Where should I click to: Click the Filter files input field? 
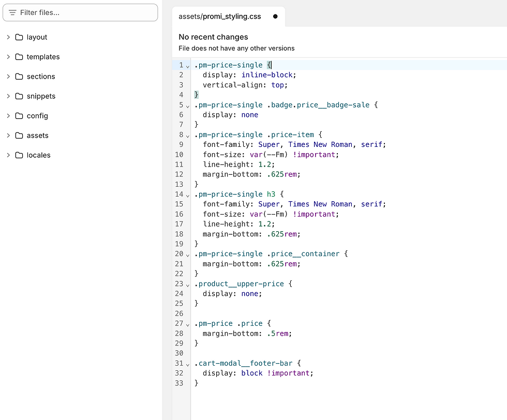pyautogui.click(x=80, y=12)
